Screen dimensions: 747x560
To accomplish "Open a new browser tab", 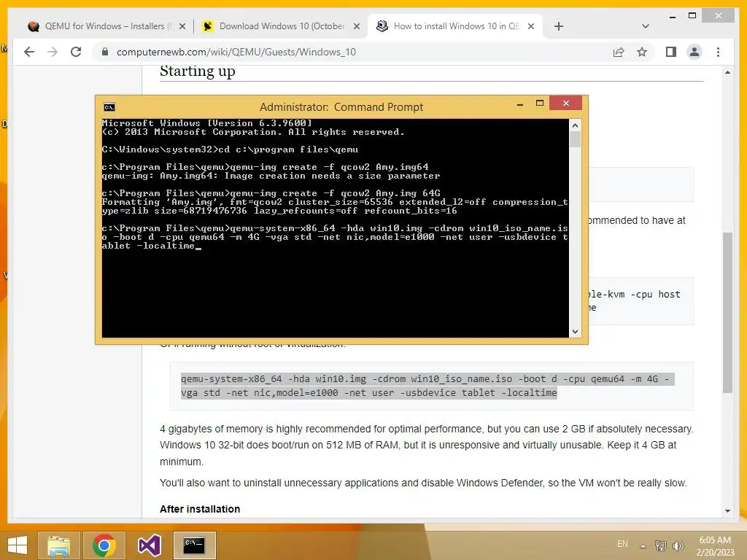I will [559, 26].
